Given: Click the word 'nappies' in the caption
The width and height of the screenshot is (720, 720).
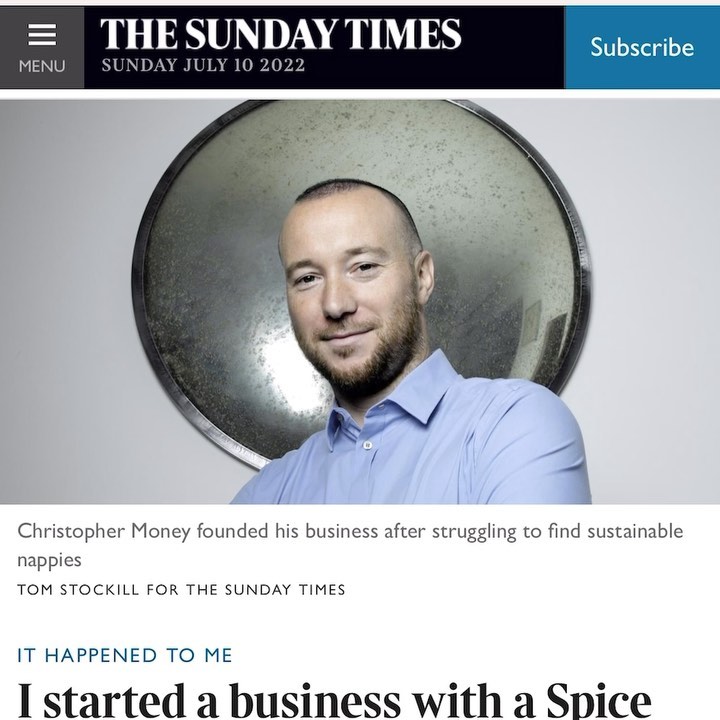Looking at the screenshot, I should [50, 561].
